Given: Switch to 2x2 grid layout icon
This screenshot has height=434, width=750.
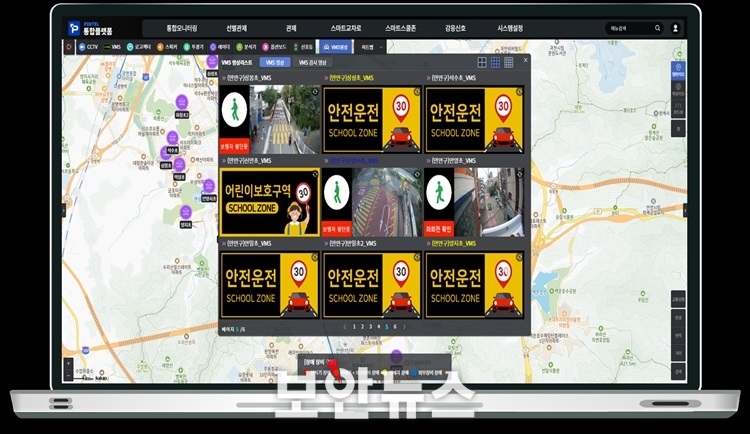Looking at the screenshot, I should coord(482,62).
